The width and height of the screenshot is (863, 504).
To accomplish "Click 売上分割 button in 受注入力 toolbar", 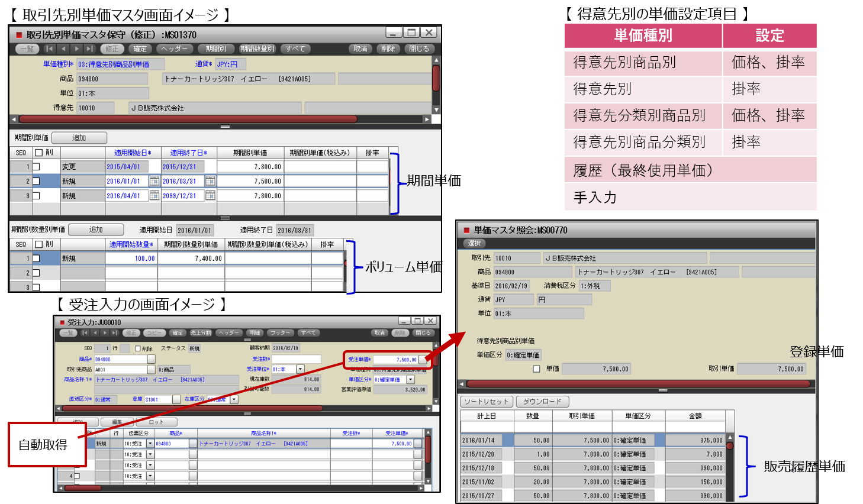I will pos(200,333).
